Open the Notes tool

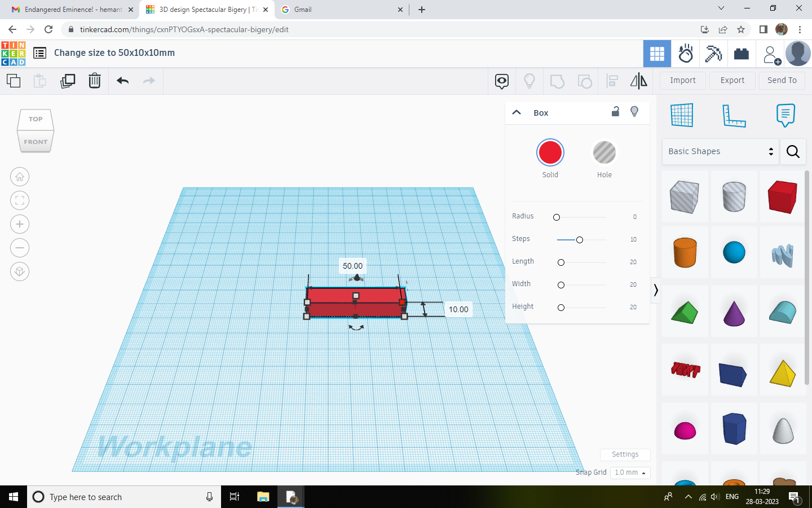[785, 115]
